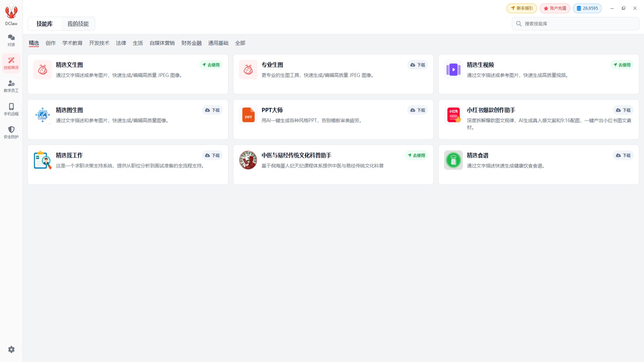644x362 pixels.
Task: Switch to the 技能库 tab
Action: (45, 24)
